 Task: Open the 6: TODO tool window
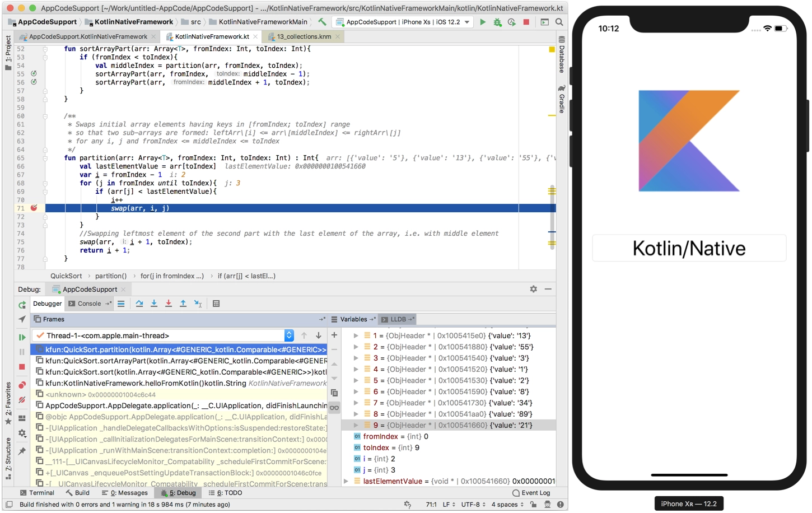pyautogui.click(x=225, y=493)
